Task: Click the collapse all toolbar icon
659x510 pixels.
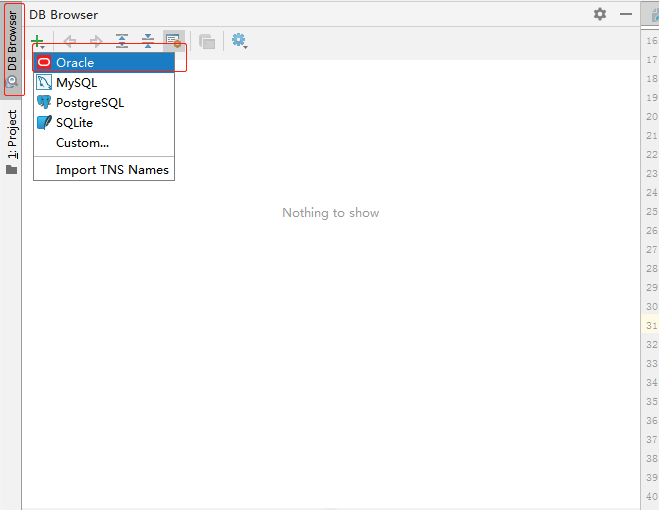Action: click(x=148, y=41)
